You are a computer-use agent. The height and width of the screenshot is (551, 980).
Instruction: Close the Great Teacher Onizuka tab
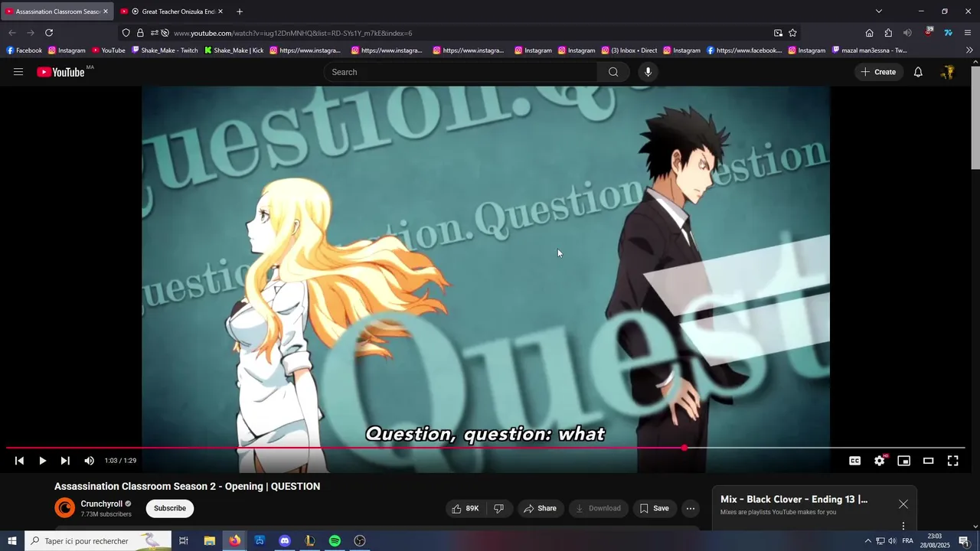point(220,11)
